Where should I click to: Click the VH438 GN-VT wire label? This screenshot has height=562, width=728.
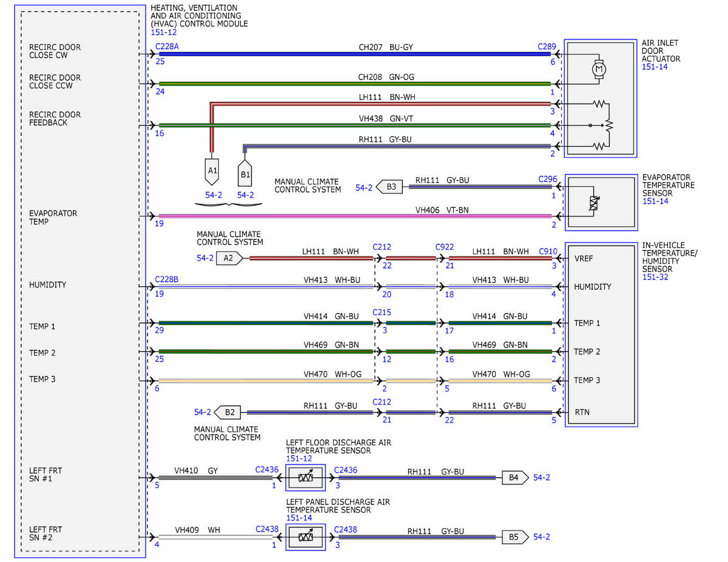[386, 119]
